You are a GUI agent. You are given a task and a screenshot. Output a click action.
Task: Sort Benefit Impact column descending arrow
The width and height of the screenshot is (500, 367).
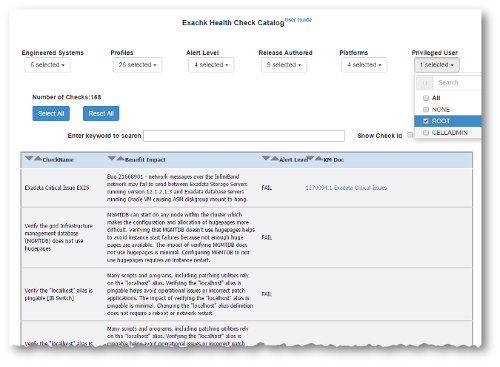tap(112, 158)
